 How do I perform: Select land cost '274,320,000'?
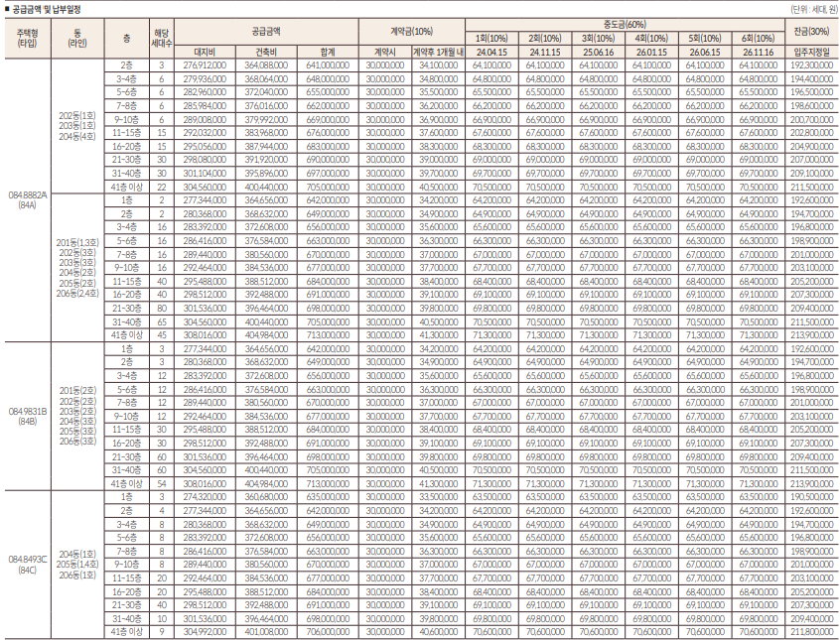205,497
